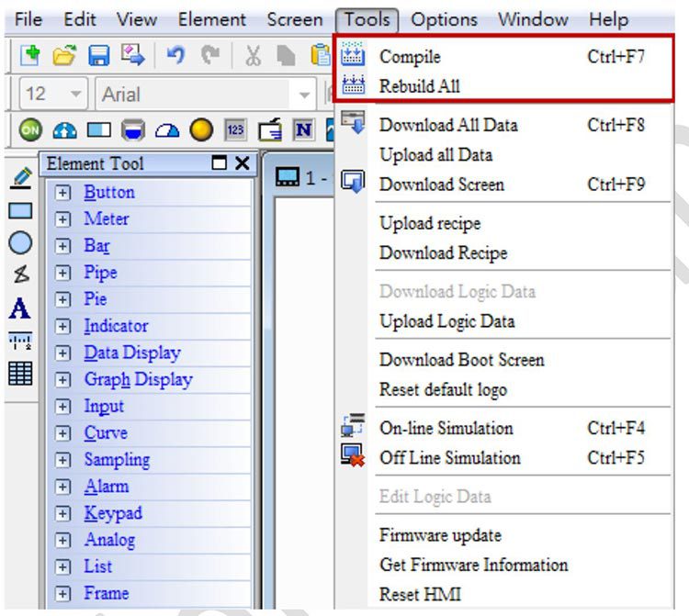The height and width of the screenshot is (616, 689).
Task: Close the Element Tool panel
Action: point(242,163)
